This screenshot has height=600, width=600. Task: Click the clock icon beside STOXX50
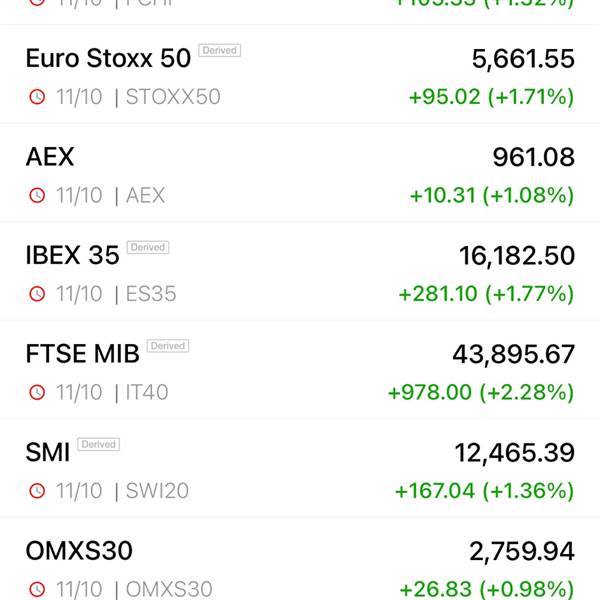(37, 97)
